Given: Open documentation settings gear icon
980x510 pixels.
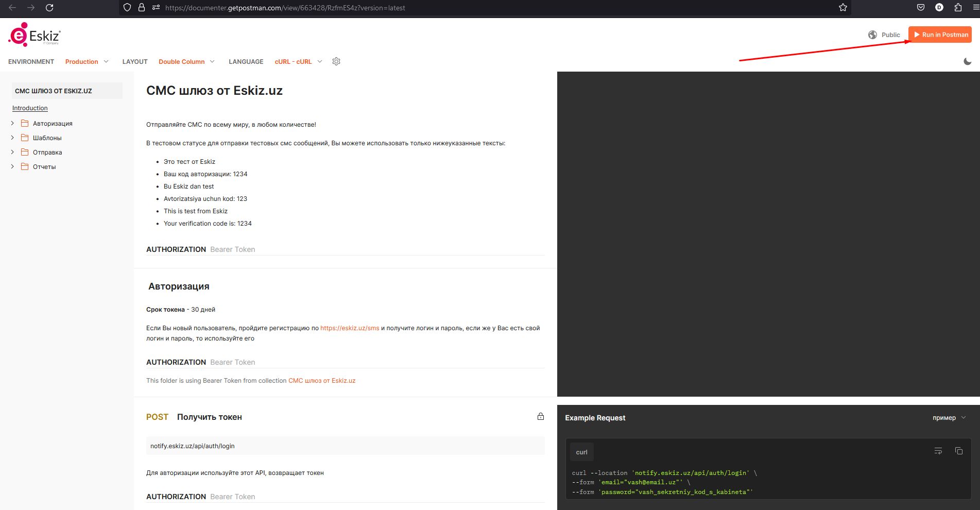Looking at the screenshot, I should 336,61.
